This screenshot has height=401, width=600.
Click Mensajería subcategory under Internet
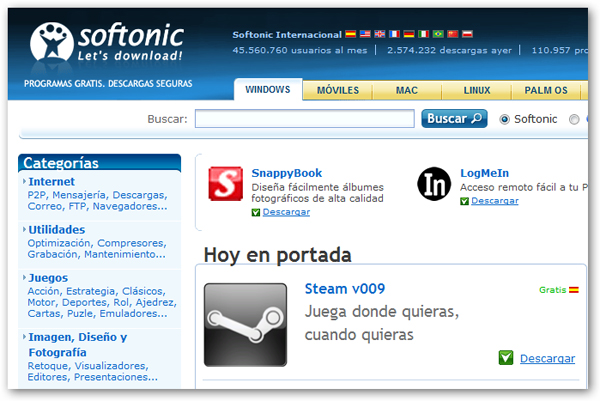pyautogui.click(x=80, y=195)
